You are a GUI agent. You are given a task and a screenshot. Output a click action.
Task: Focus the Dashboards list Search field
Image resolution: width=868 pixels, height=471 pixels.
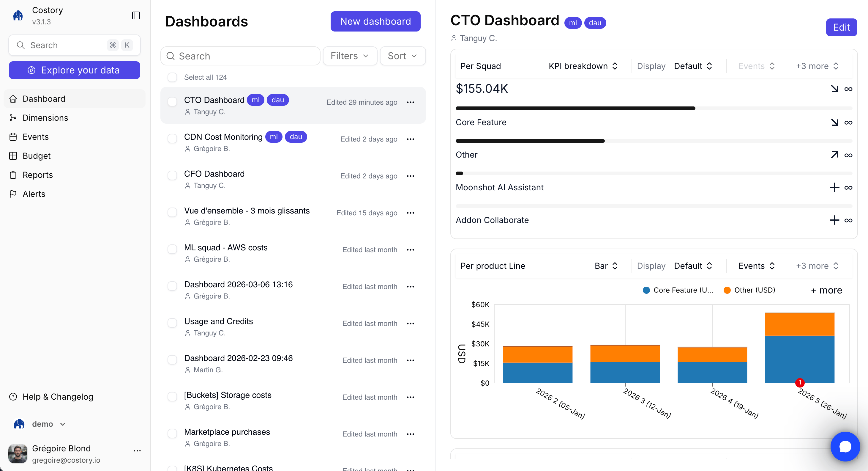click(240, 56)
